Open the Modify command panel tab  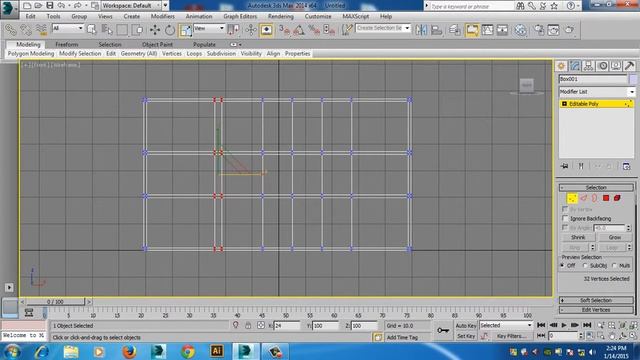click(575, 66)
